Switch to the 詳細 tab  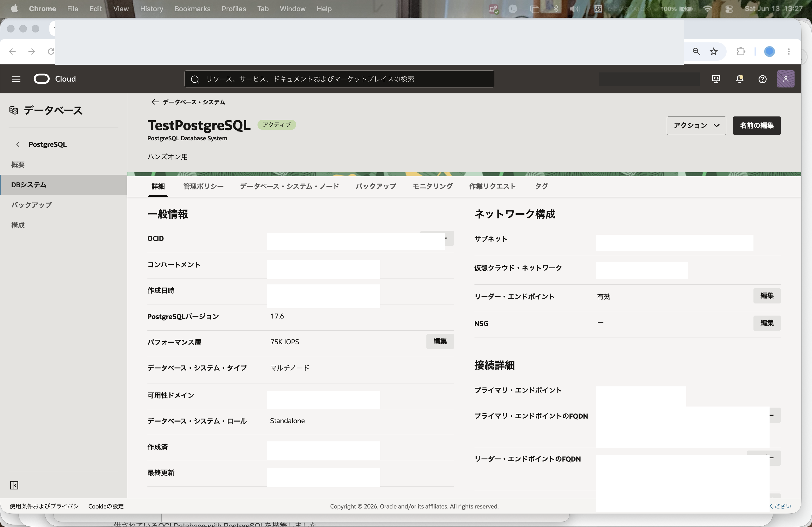pyautogui.click(x=158, y=186)
